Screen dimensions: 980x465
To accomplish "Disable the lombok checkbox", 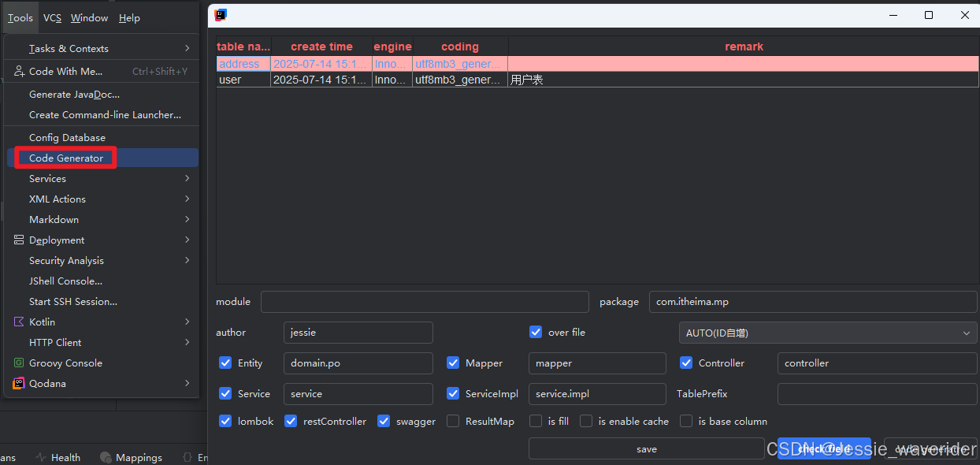I will pos(225,421).
